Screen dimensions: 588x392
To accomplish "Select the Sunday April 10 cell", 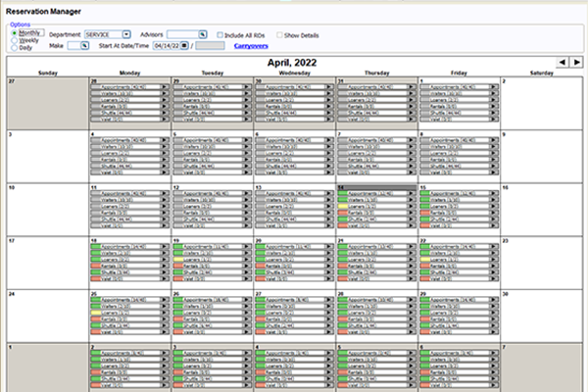I will (48, 210).
